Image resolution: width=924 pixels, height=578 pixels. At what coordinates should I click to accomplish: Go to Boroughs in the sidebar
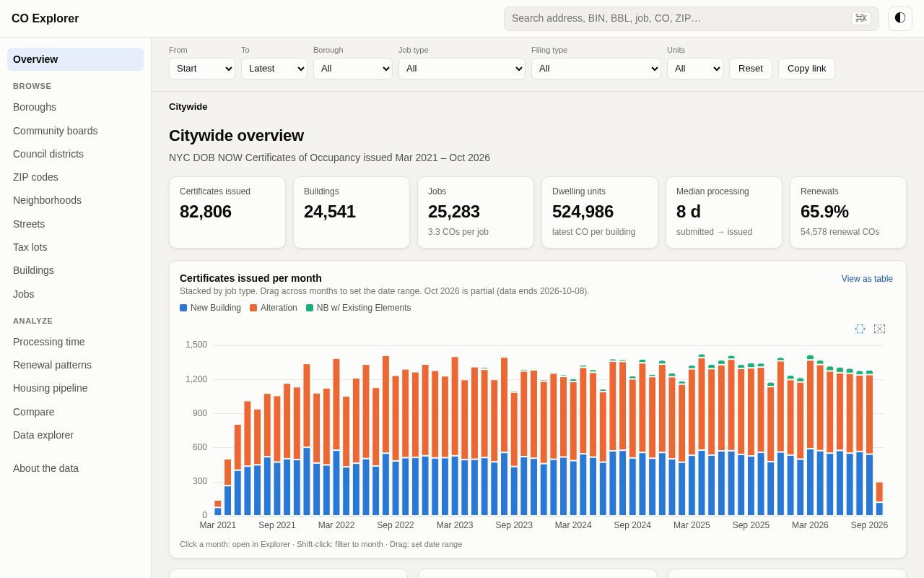[x=75, y=107]
